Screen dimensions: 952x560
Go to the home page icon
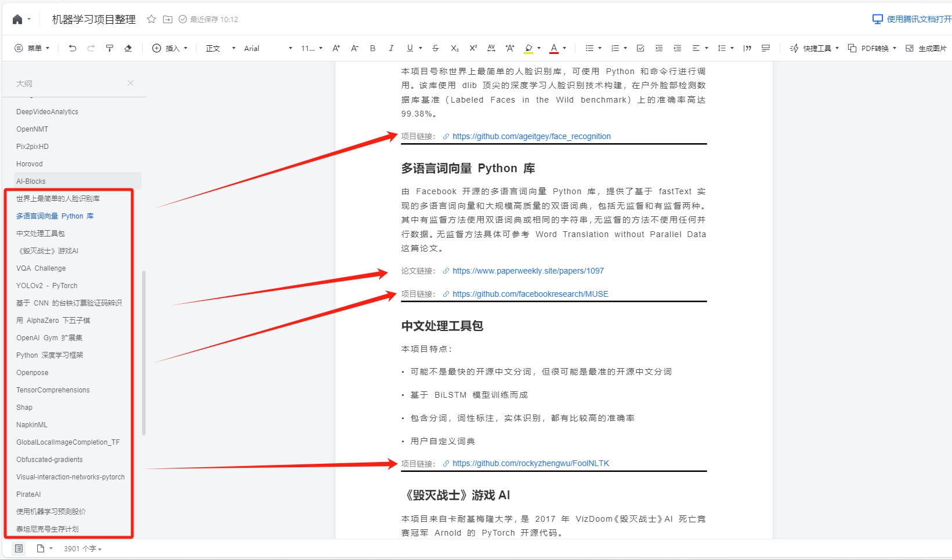coord(17,19)
